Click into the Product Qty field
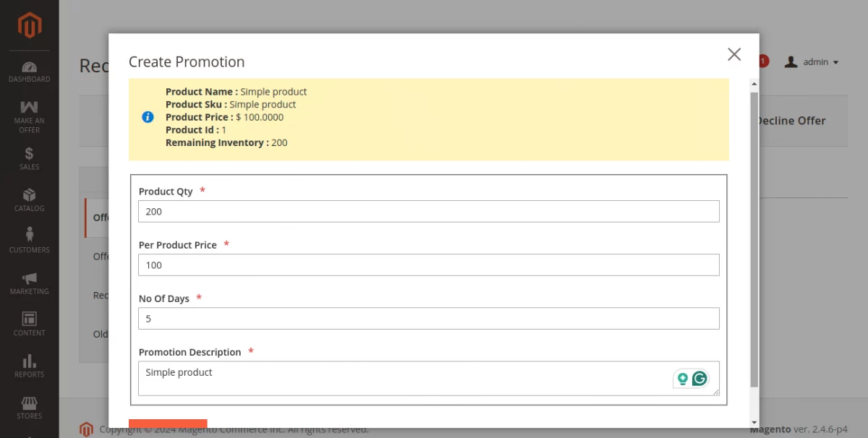Viewport: 868px width, 438px height. pyautogui.click(x=428, y=212)
